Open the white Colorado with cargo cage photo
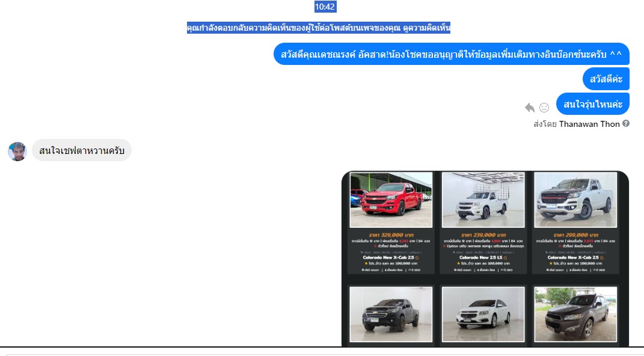This screenshot has height=356, width=644. click(x=483, y=200)
